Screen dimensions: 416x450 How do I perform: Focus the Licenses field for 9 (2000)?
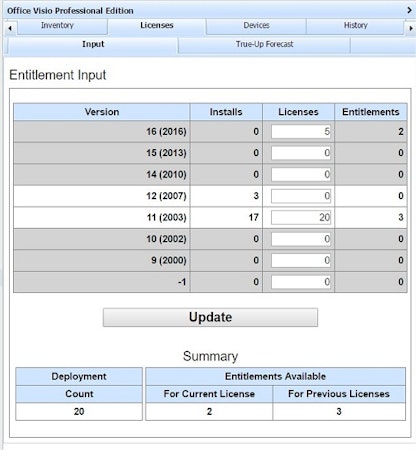[301, 260]
